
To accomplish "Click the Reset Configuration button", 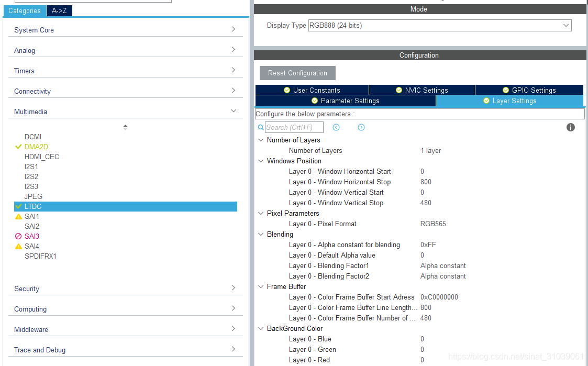I will click(x=297, y=73).
